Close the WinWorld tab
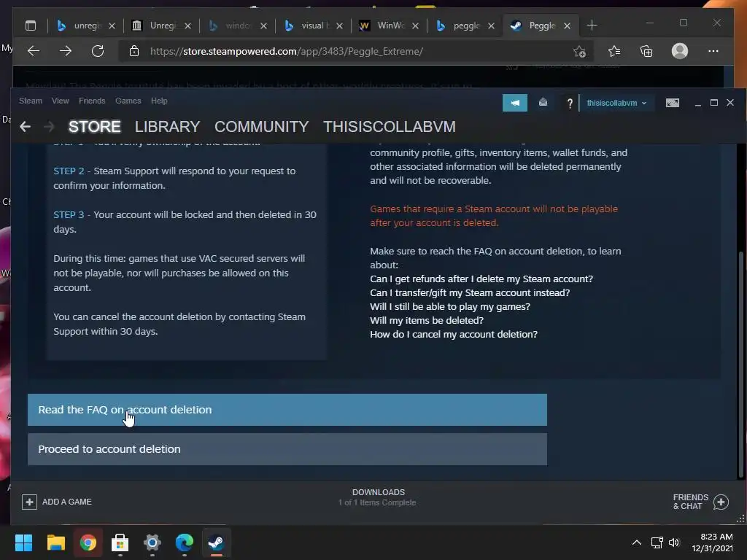The image size is (747, 560). point(415,26)
